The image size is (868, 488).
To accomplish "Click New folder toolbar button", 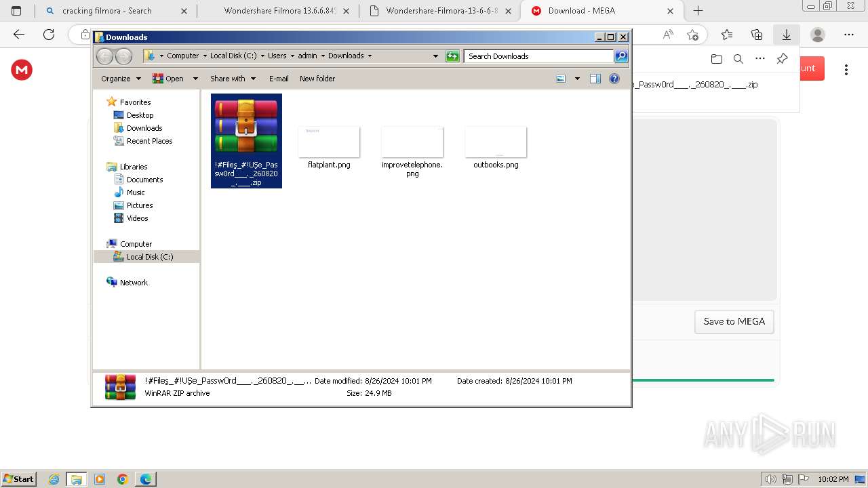I will click(x=317, y=79).
